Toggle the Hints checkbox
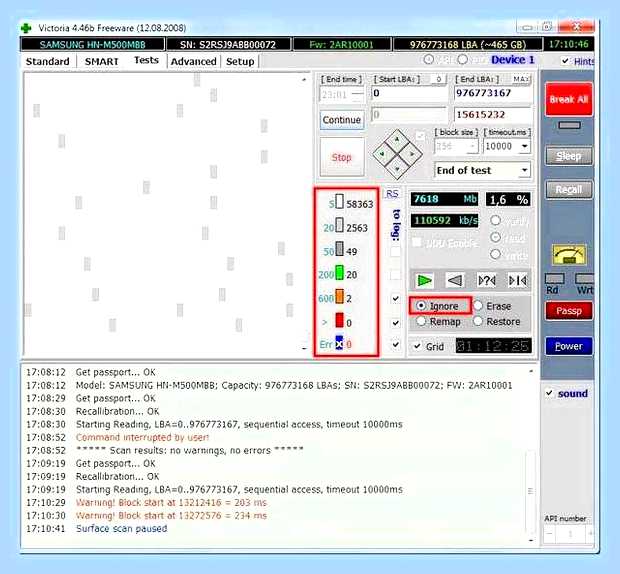 (x=565, y=61)
